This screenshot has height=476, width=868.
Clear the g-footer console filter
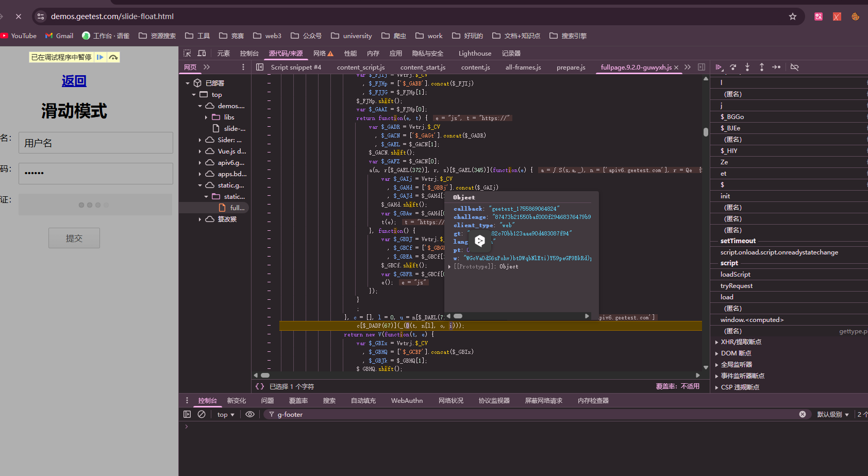click(803, 414)
